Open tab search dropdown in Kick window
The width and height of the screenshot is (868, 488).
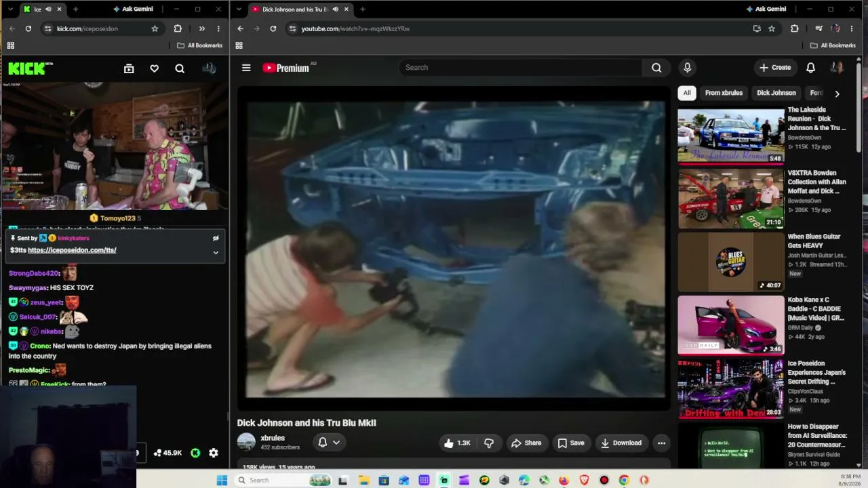(x=10, y=9)
